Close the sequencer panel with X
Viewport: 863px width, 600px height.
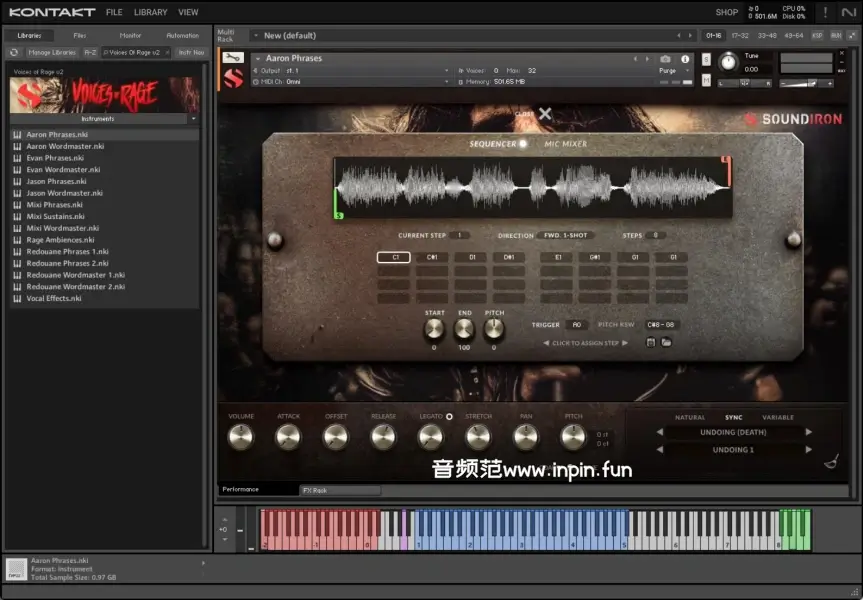pos(545,114)
